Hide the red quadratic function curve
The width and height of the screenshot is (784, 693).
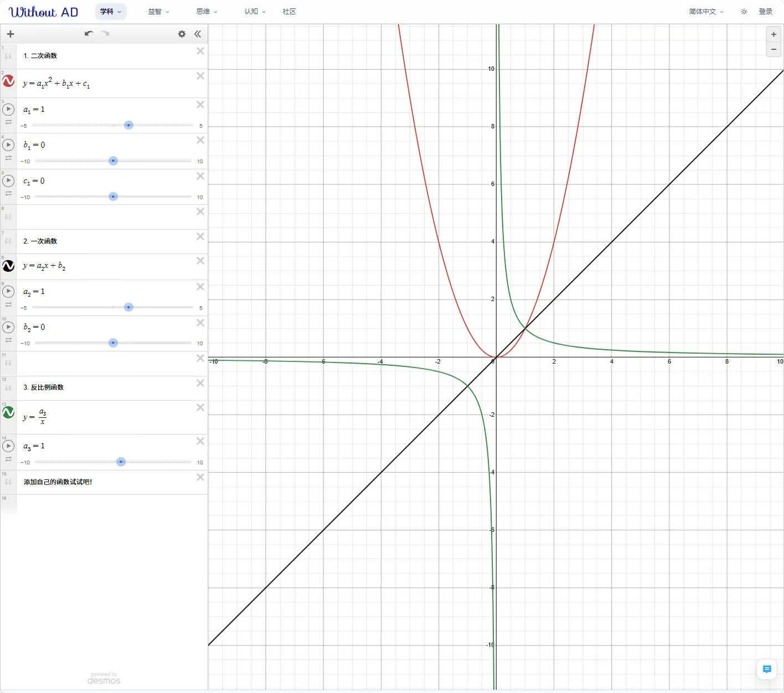click(8, 81)
